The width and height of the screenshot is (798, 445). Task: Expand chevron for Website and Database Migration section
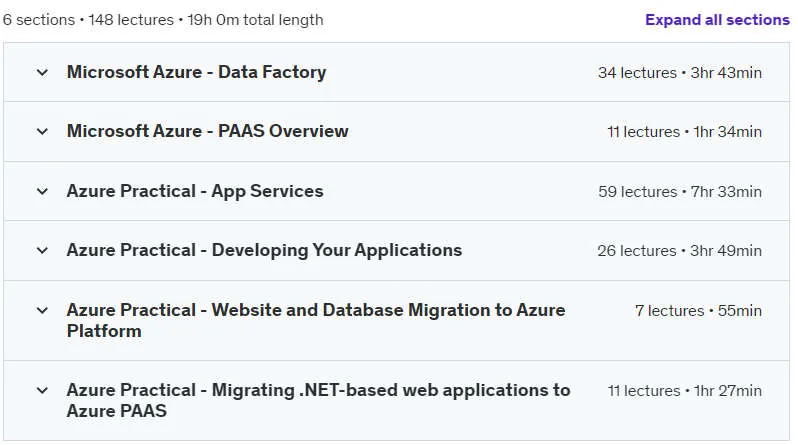[x=42, y=311]
